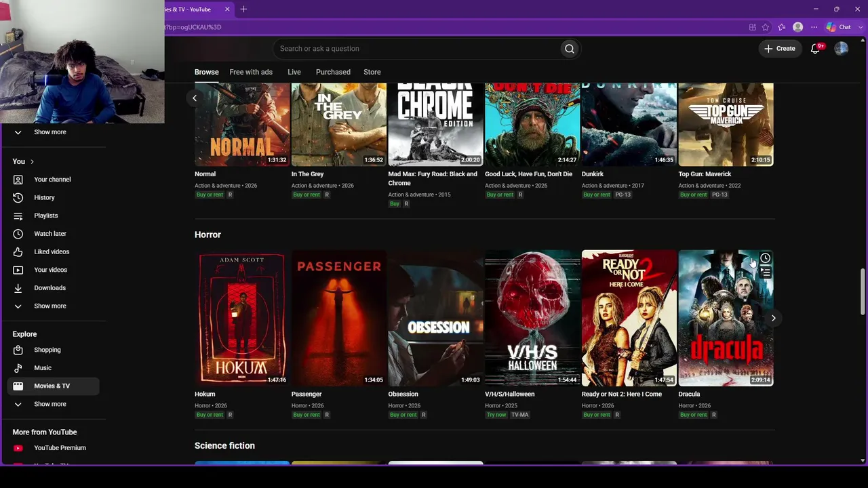Click the search magnifier button
Viewport: 868px width, 488px height.
click(570, 49)
